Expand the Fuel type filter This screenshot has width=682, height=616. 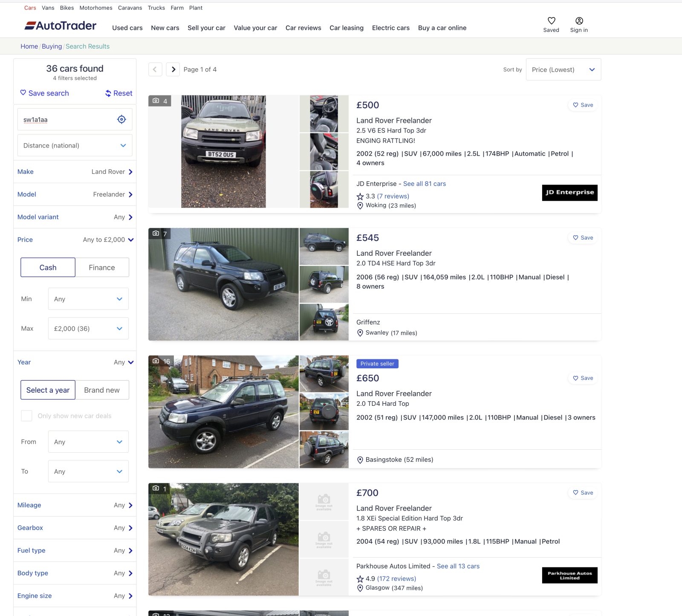click(75, 550)
